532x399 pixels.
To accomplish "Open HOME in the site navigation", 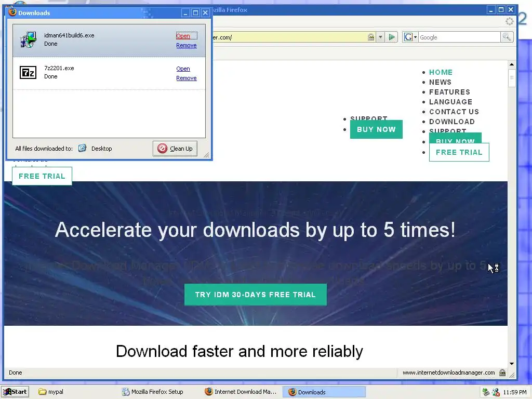I will pyautogui.click(x=441, y=72).
